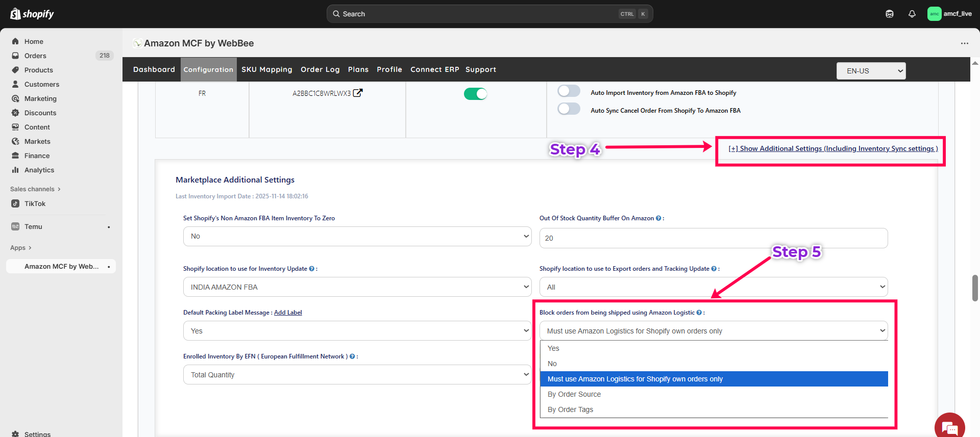Image resolution: width=980 pixels, height=437 pixels.
Task: Click Show Additional Settings link
Action: 833,148
